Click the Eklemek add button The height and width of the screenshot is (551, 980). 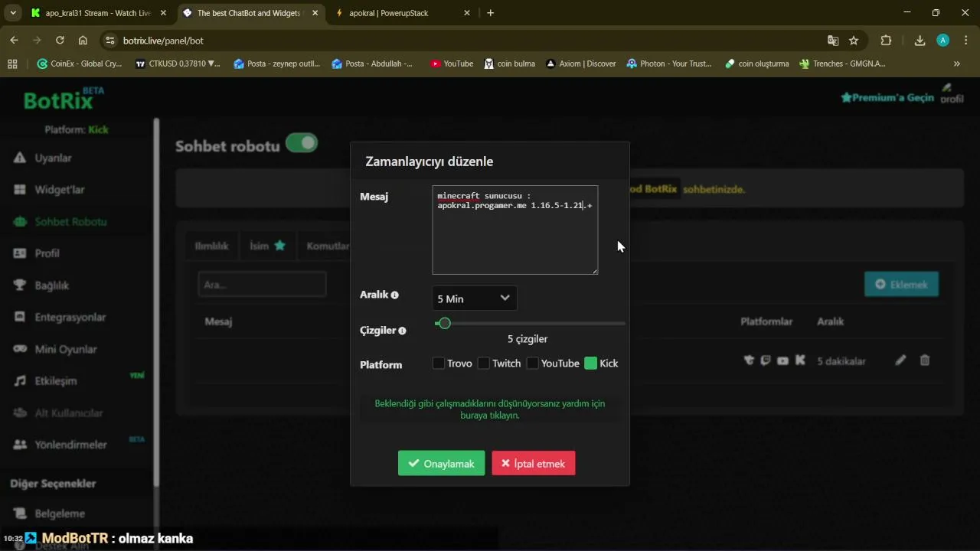pyautogui.click(x=901, y=285)
